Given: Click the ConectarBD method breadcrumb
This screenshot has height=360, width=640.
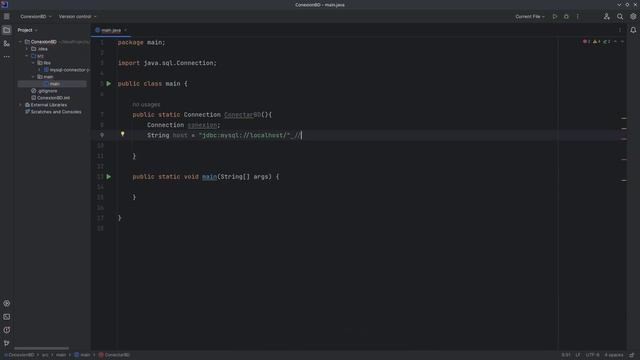Looking at the screenshot, I should [114, 355].
